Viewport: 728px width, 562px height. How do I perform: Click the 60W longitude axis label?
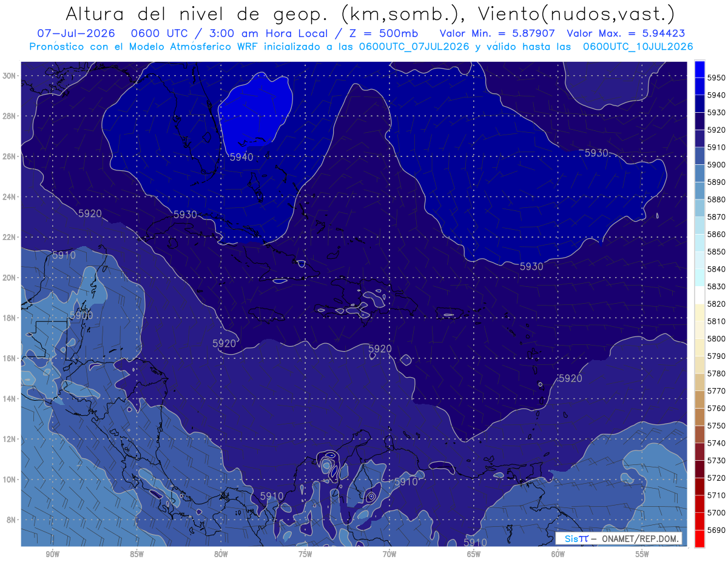pyautogui.click(x=558, y=554)
